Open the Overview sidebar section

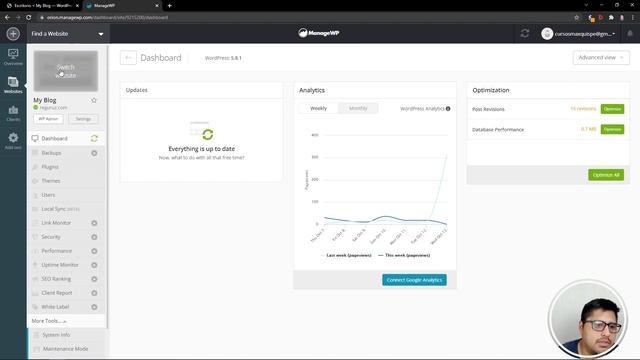pos(13,57)
